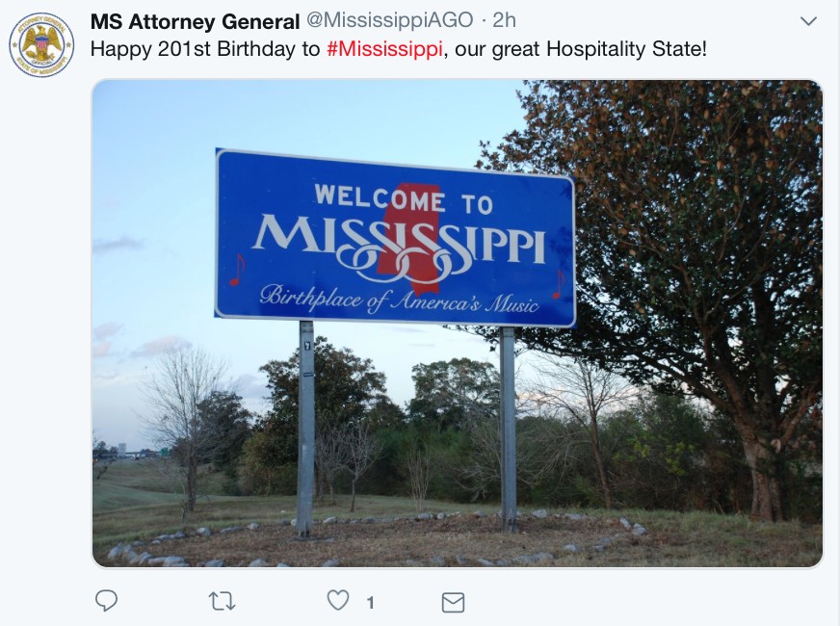Click the WELCOME TO words on the sign

coord(404,198)
